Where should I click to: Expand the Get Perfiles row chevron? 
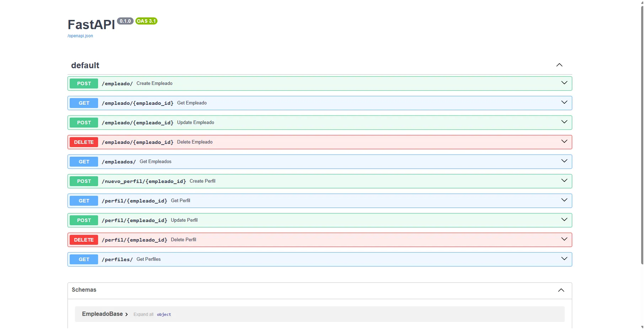click(564, 259)
